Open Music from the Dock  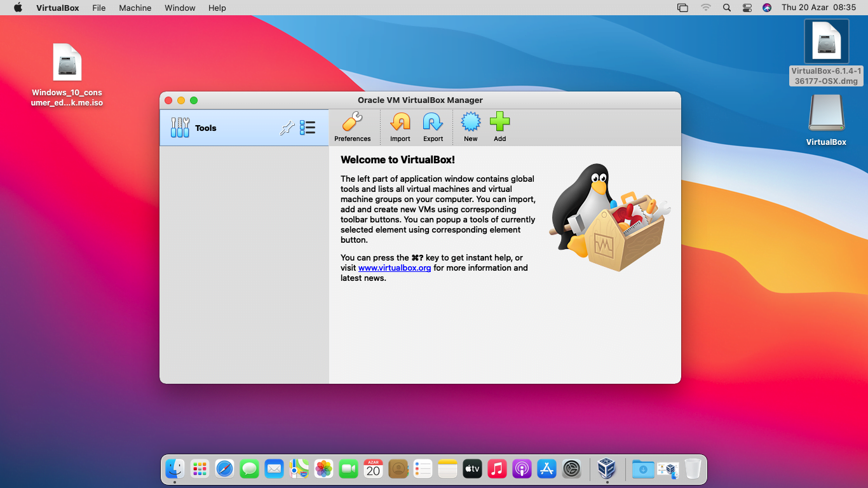point(497,469)
